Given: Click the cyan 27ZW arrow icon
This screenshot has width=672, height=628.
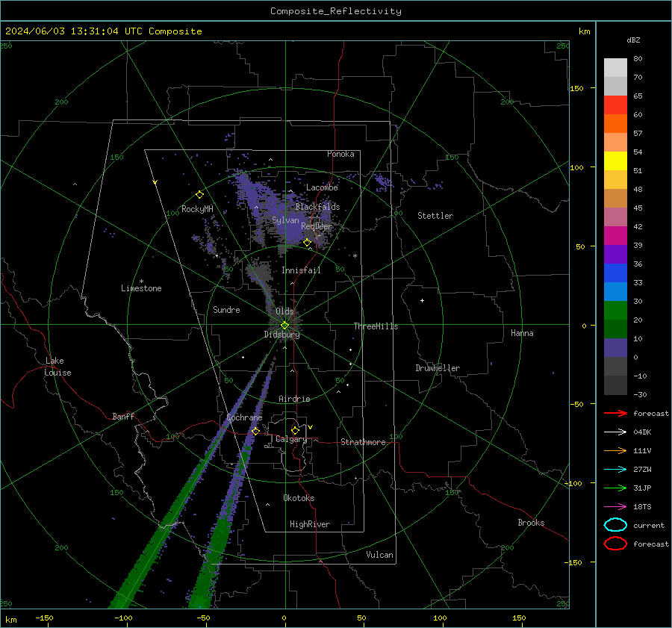Looking at the screenshot, I should [x=615, y=470].
